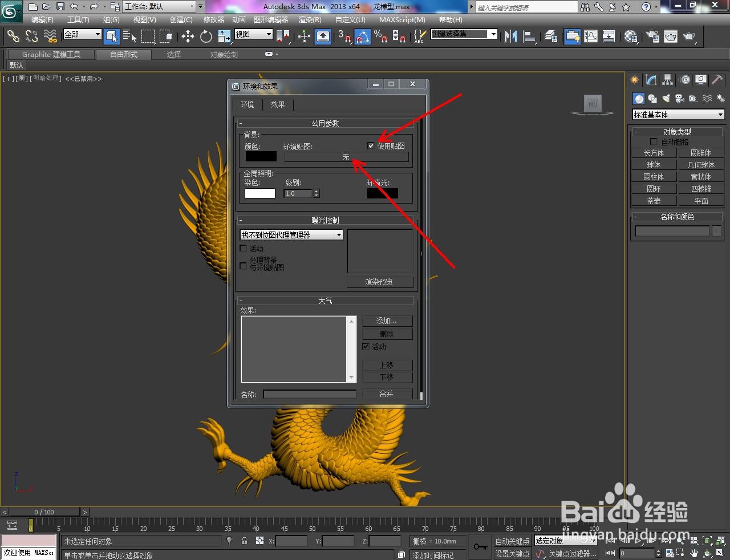Screen dimensions: 730x560
Task: Select the Shapes category icon
Action: pos(652,99)
